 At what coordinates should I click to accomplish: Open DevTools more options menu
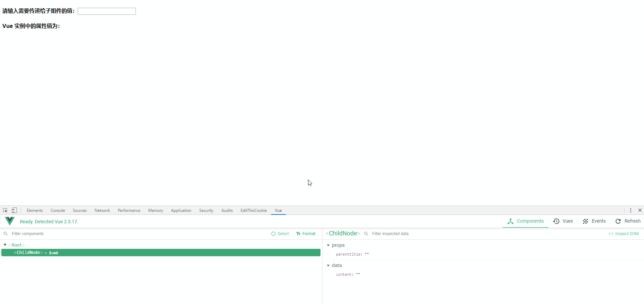pyautogui.click(x=631, y=211)
